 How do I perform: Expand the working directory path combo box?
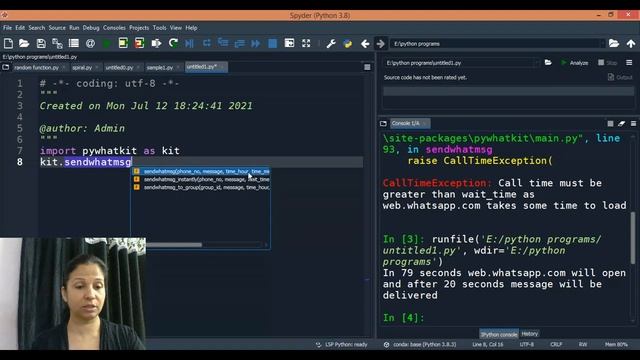click(602, 43)
